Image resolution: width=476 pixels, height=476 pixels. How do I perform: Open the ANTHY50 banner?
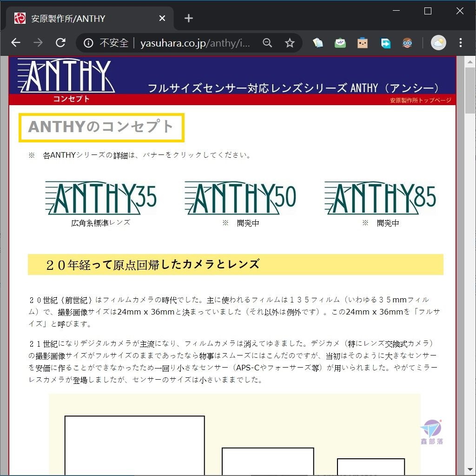240,198
